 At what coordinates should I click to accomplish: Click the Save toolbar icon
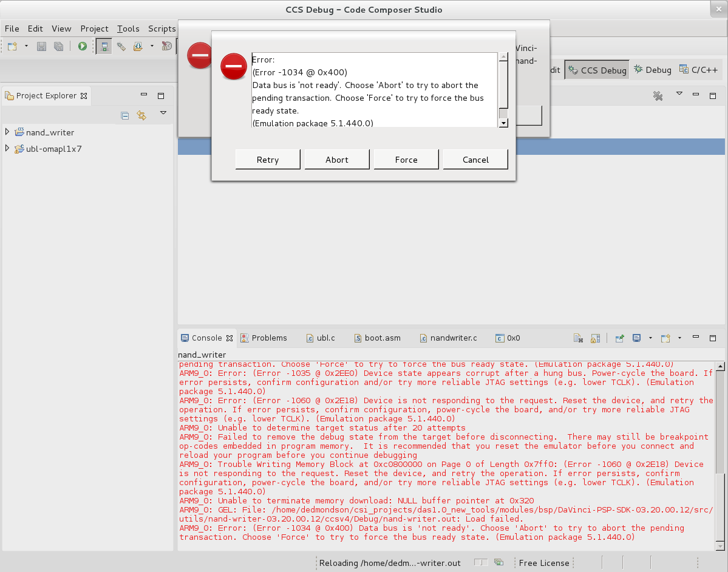(42, 46)
